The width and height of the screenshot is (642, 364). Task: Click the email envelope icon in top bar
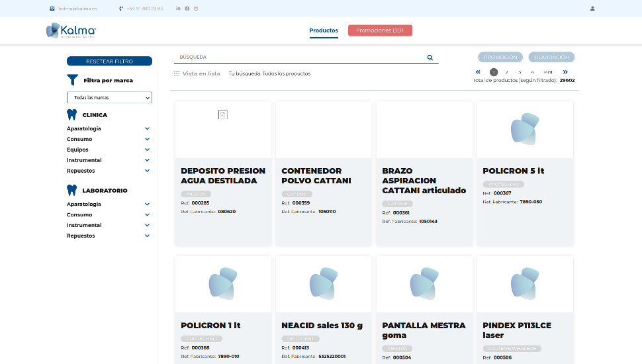click(52, 9)
